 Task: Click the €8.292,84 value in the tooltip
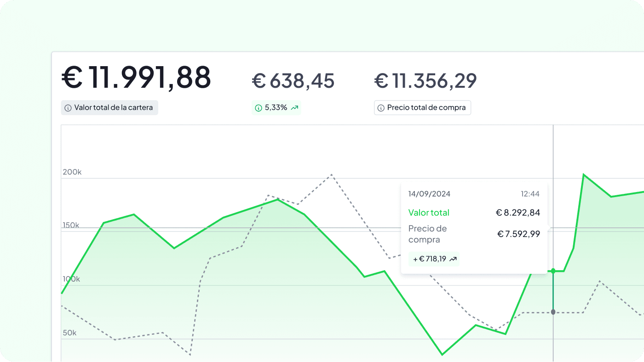(x=518, y=212)
